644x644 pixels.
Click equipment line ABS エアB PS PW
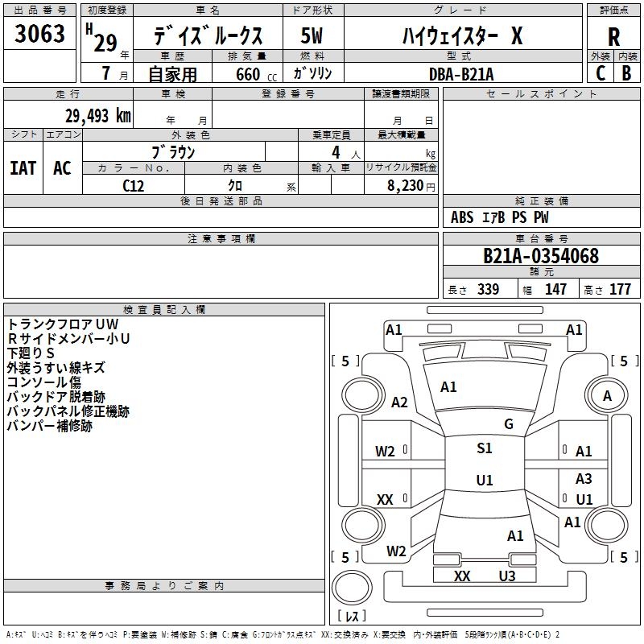(x=499, y=217)
